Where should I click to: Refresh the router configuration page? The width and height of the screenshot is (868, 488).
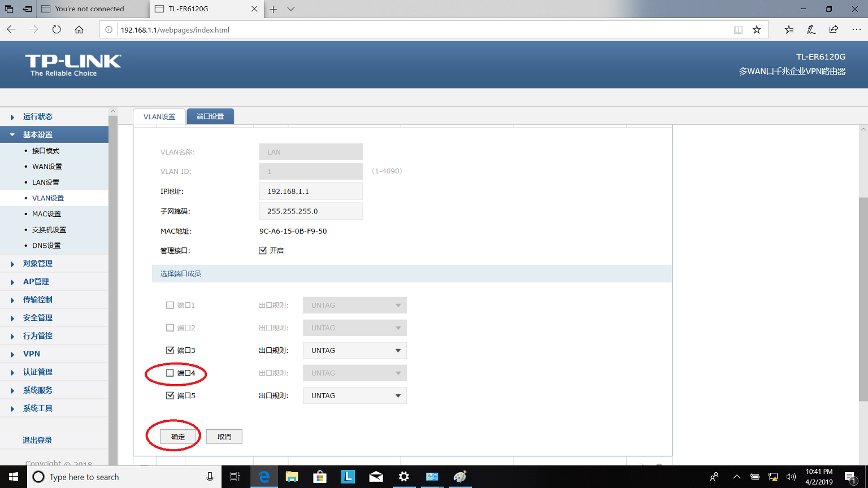click(x=57, y=29)
